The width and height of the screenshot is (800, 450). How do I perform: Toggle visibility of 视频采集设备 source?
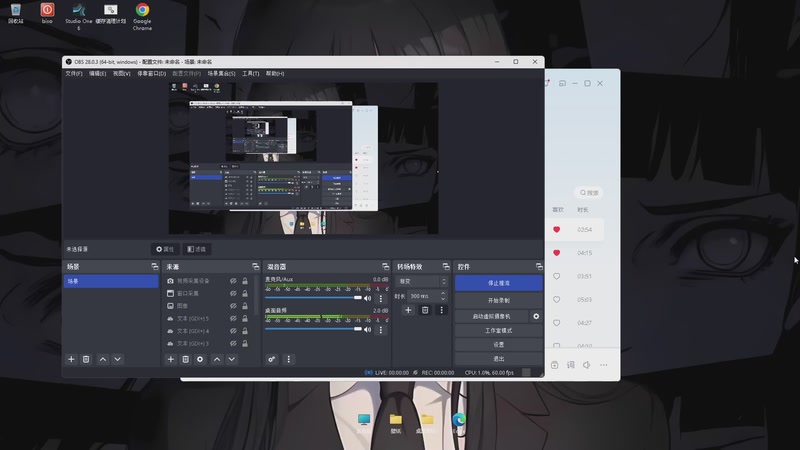click(x=233, y=281)
